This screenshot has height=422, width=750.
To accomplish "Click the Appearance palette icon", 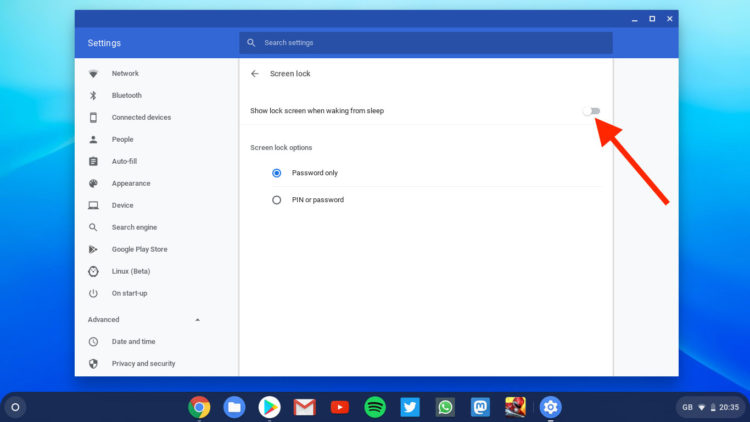I will click(93, 183).
